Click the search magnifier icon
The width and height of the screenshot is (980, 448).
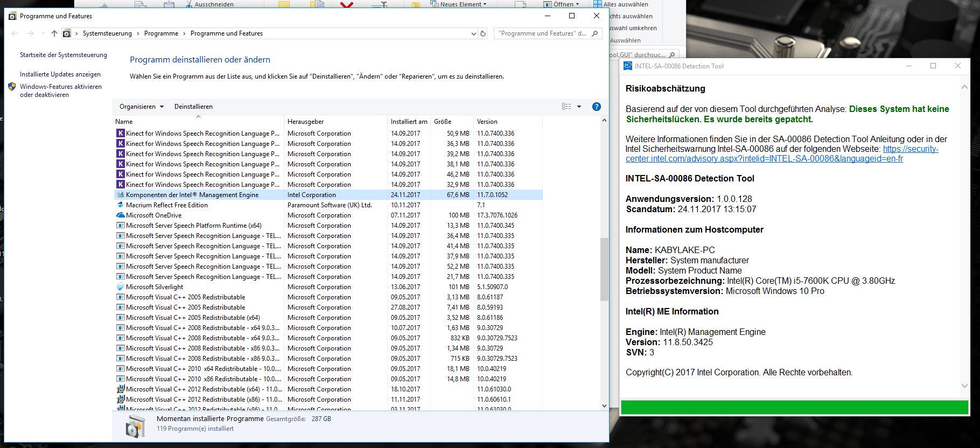(x=595, y=33)
